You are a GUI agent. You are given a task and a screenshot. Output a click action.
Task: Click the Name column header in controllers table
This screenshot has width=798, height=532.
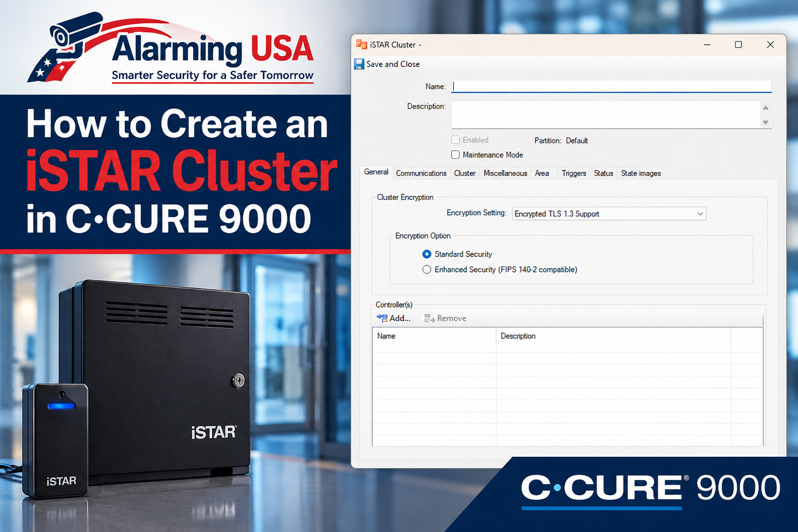click(x=434, y=336)
